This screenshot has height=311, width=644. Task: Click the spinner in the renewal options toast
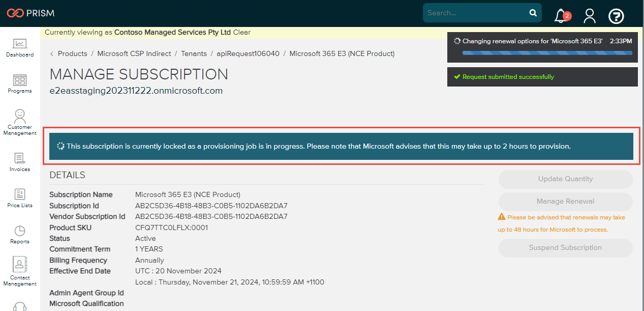pos(457,41)
